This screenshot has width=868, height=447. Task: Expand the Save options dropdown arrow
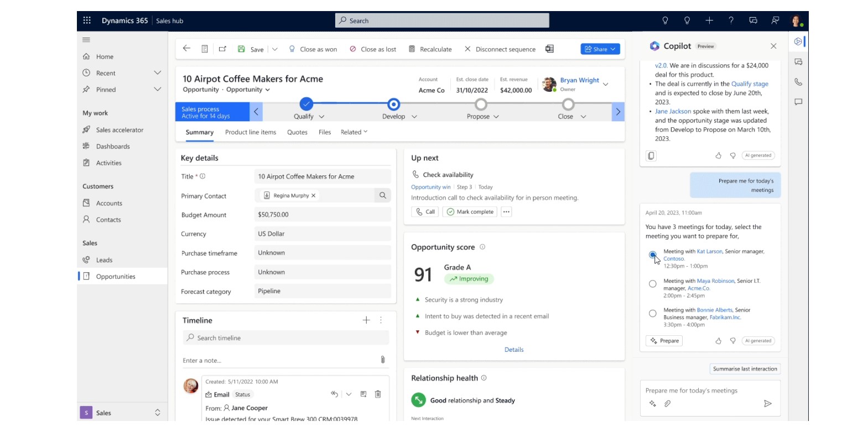[x=275, y=49]
